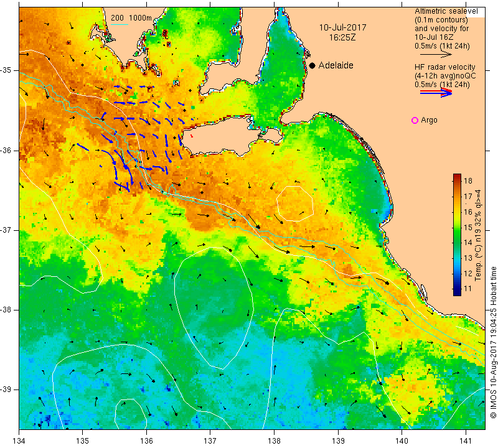
Task: Click the 134 longitude axis label
Action: click(x=19, y=441)
